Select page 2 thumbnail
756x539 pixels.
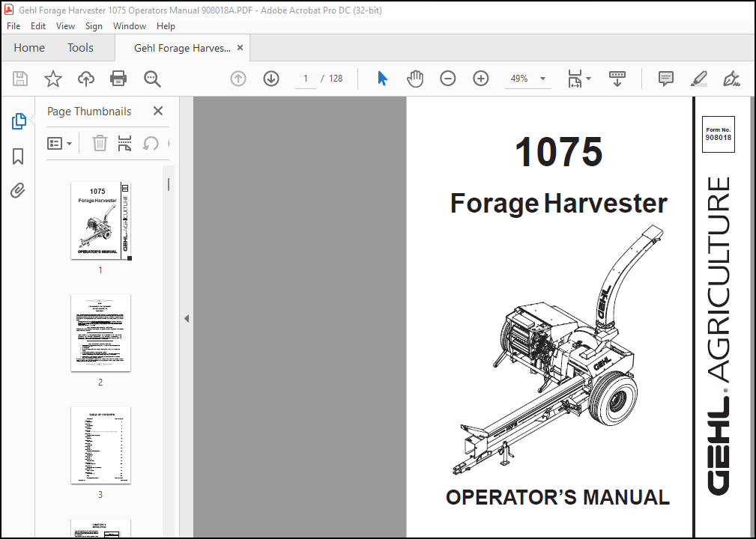(100, 333)
